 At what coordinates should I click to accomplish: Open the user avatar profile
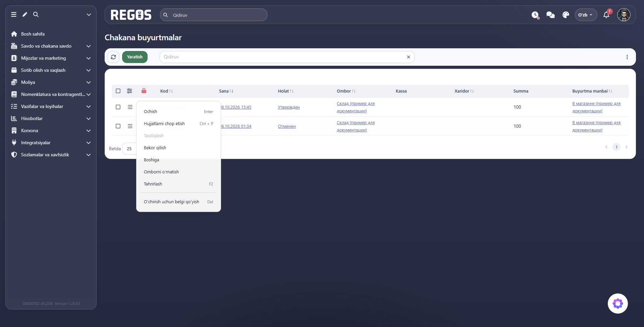pos(624,15)
